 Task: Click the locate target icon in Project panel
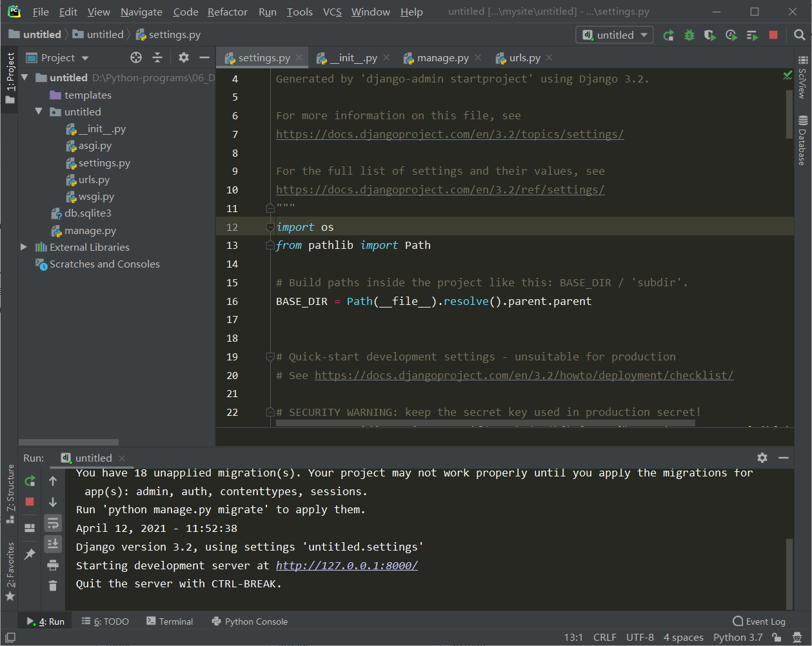tap(136, 58)
